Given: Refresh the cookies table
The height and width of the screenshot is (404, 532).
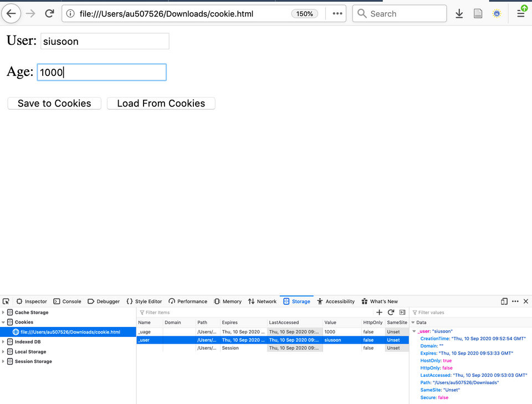Looking at the screenshot, I should pos(391,313).
